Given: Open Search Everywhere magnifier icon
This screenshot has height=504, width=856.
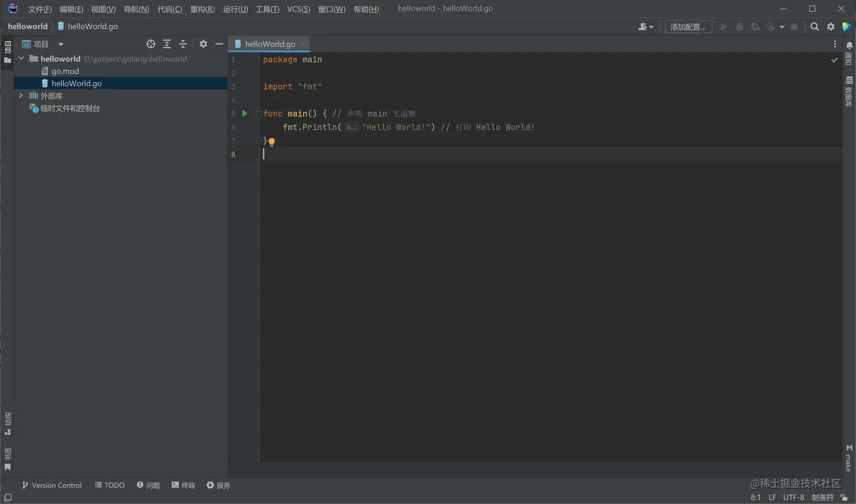Looking at the screenshot, I should point(815,27).
